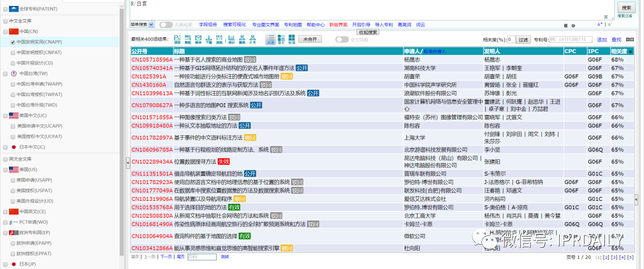Click the 邮件 mail icon

pyautogui.click(x=198, y=39)
